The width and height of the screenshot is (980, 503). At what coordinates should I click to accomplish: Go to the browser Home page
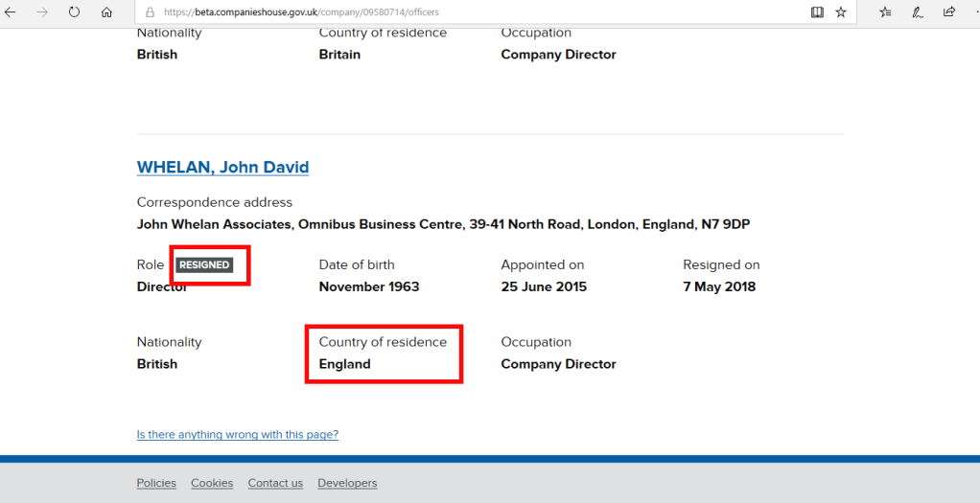[106, 12]
